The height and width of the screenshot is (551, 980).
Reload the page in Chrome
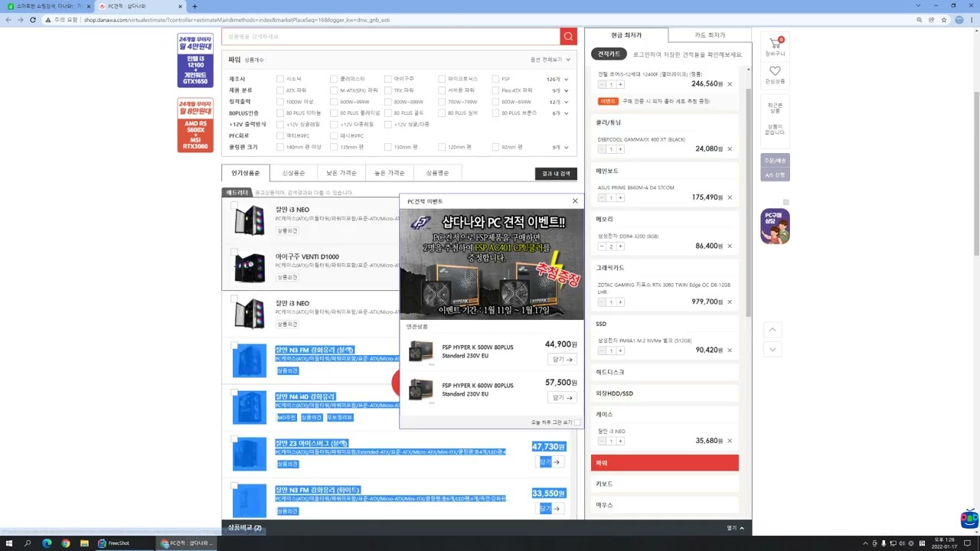33,20
